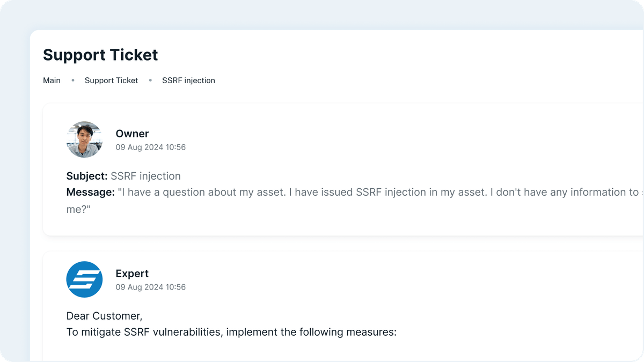Click the SSRF injection subject text
Viewport: 644px width, 362px height.
(145, 176)
